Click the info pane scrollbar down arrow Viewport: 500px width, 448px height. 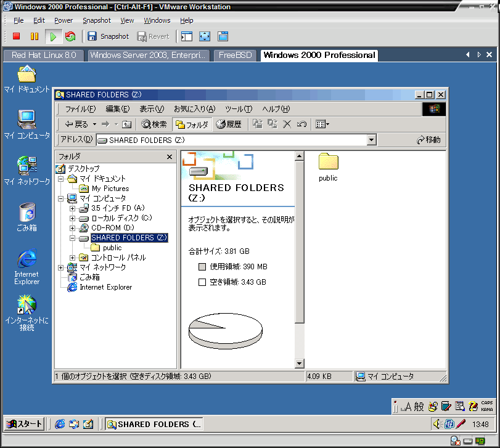pos(299,364)
